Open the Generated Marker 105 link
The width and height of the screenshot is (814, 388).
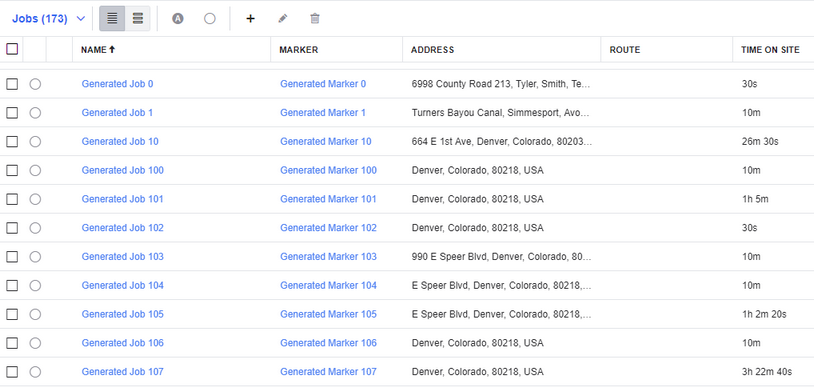coord(329,314)
